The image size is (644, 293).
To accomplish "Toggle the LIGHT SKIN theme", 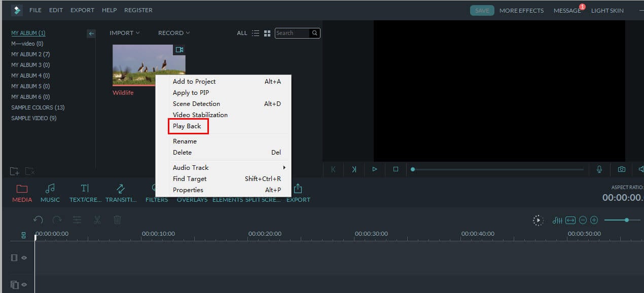I will (x=607, y=11).
